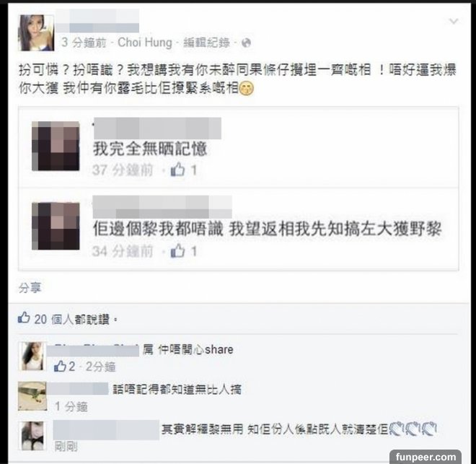Click the pixelated avatar beside 佢邊個黎我都唔識

(x=56, y=227)
